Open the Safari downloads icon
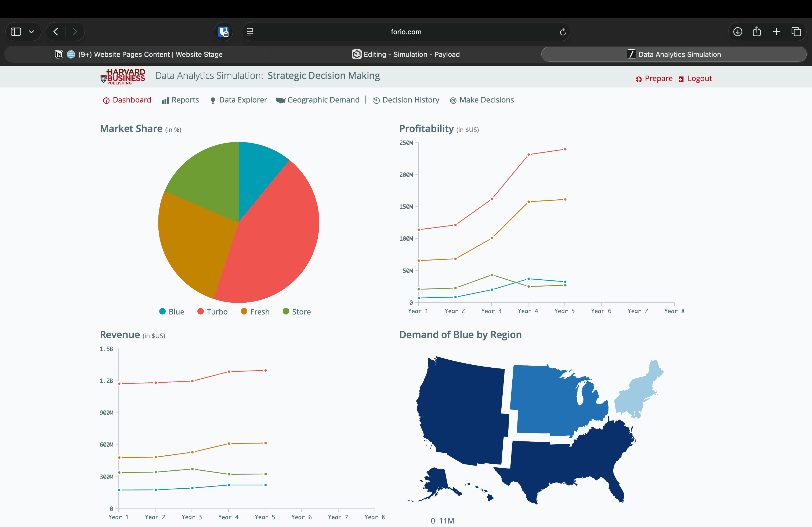 click(737, 32)
